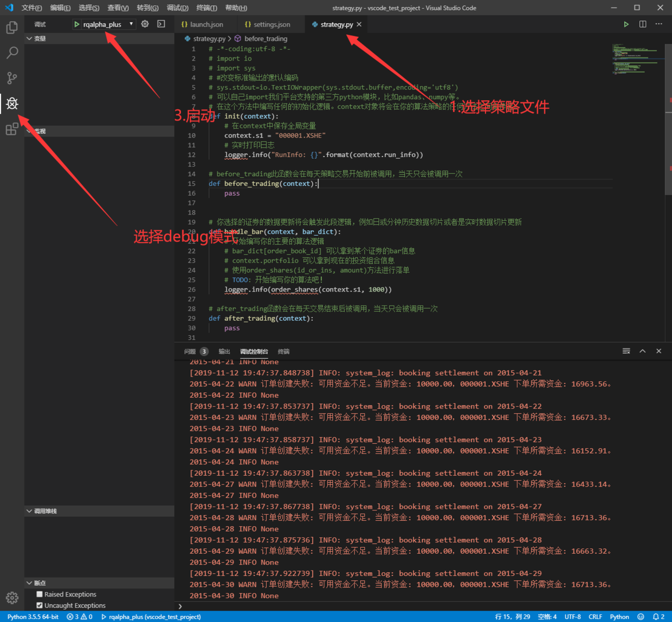Click the debug console input prompt
Image resolution: width=672 pixels, height=622 pixels.
point(423,606)
